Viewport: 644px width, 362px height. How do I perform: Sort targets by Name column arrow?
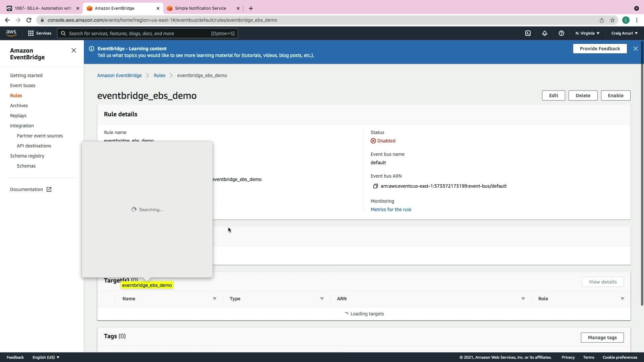[214, 299]
